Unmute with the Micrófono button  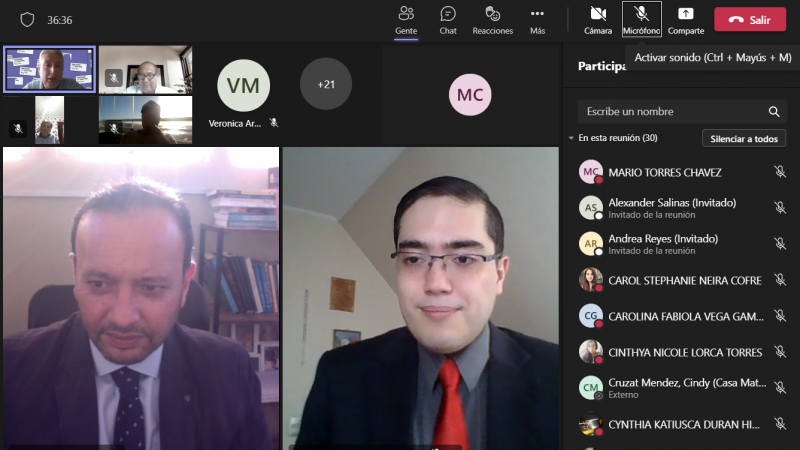[x=641, y=20]
